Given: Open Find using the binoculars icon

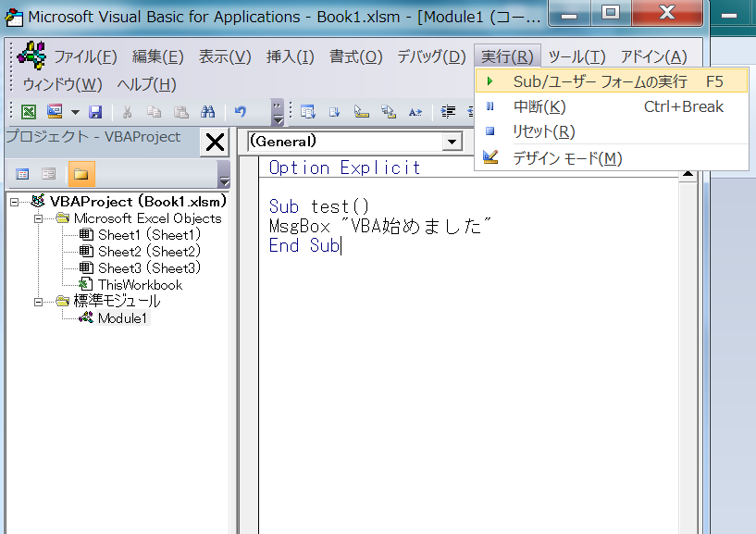Looking at the screenshot, I should [x=208, y=111].
